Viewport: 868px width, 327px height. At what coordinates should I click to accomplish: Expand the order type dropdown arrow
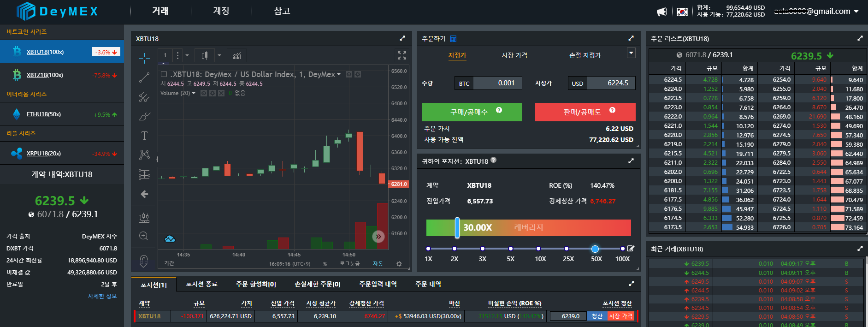631,53
